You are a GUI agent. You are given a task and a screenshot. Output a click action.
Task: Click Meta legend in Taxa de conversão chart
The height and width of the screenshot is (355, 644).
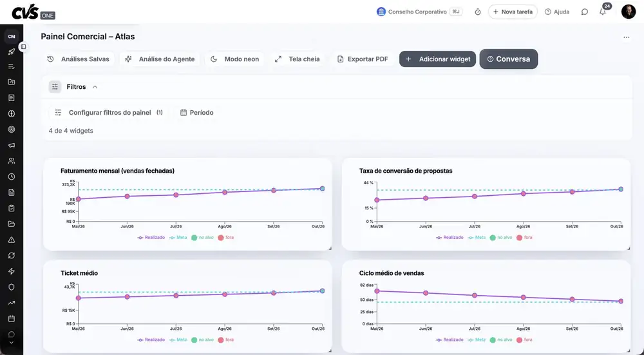click(x=477, y=238)
